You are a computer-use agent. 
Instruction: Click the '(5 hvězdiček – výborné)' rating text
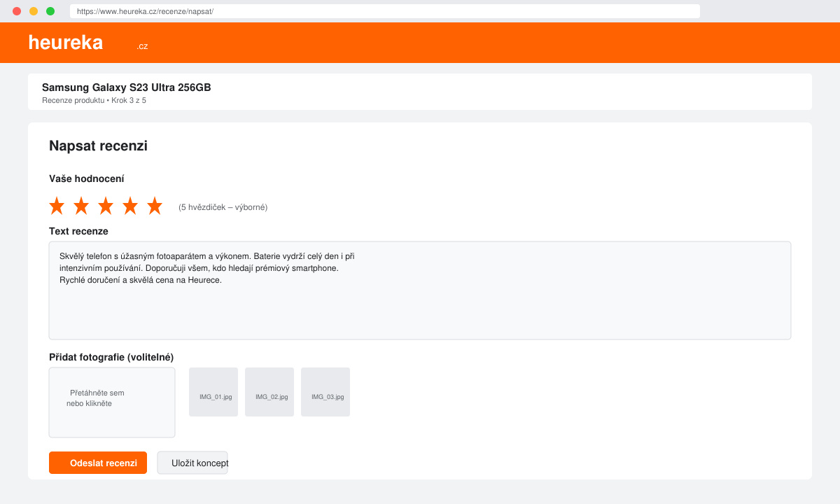click(223, 207)
